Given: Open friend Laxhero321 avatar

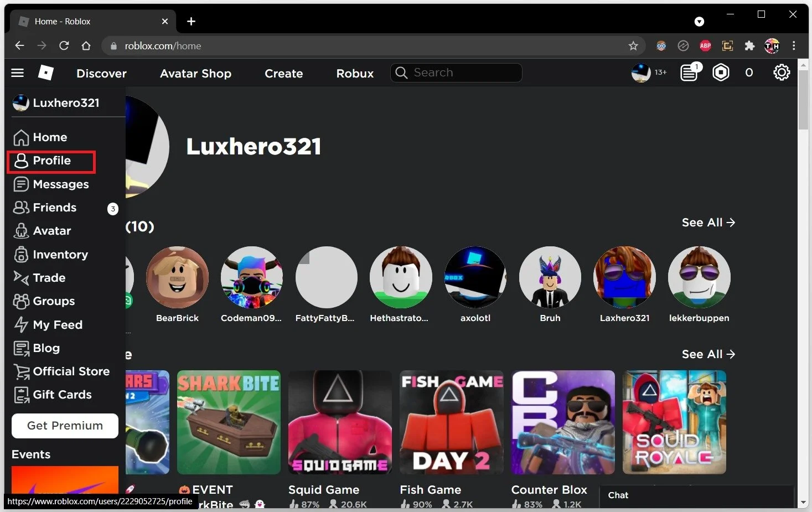Looking at the screenshot, I should (x=624, y=277).
